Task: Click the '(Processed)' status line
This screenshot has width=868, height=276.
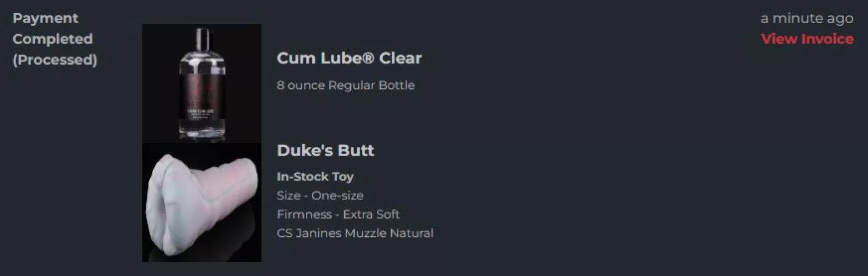Action: click(x=55, y=60)
